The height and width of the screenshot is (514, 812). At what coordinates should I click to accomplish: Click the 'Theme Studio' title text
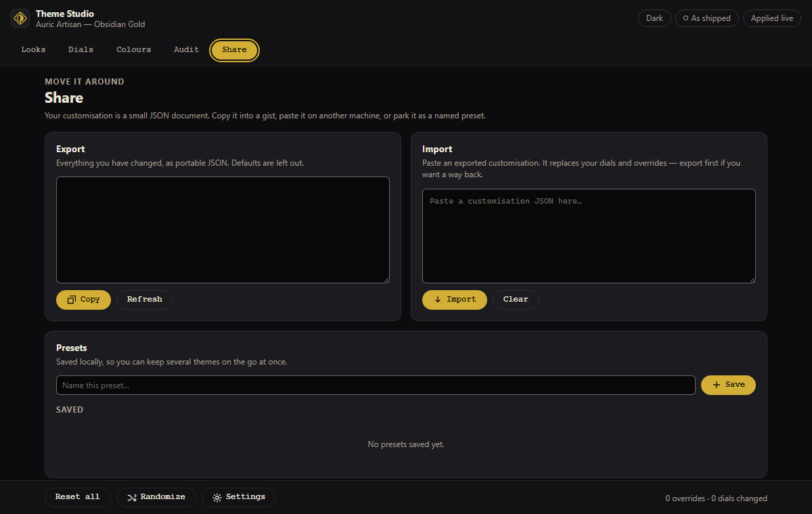point(65,14)
